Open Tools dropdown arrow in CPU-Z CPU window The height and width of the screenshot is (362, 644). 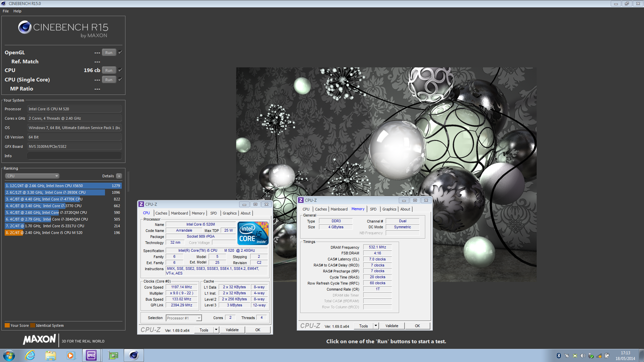click(x=216, y=330)
